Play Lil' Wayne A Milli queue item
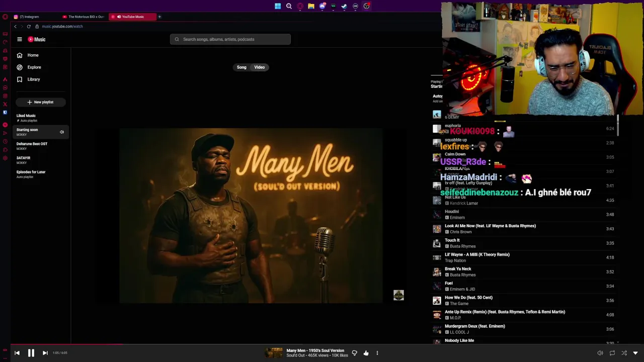 [523, 257]
